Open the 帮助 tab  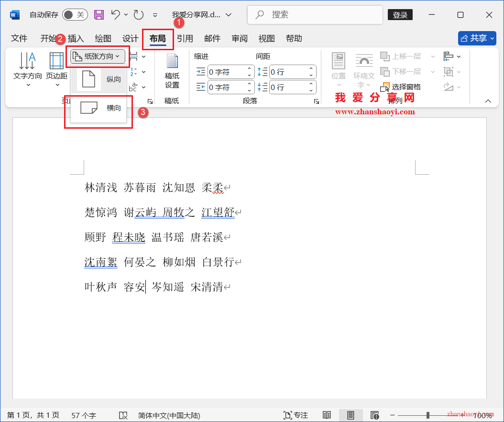(294, 39)
